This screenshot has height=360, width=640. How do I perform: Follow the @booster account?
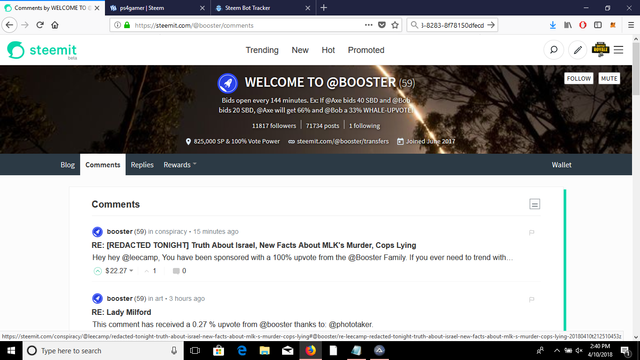[x=578, y=78]
